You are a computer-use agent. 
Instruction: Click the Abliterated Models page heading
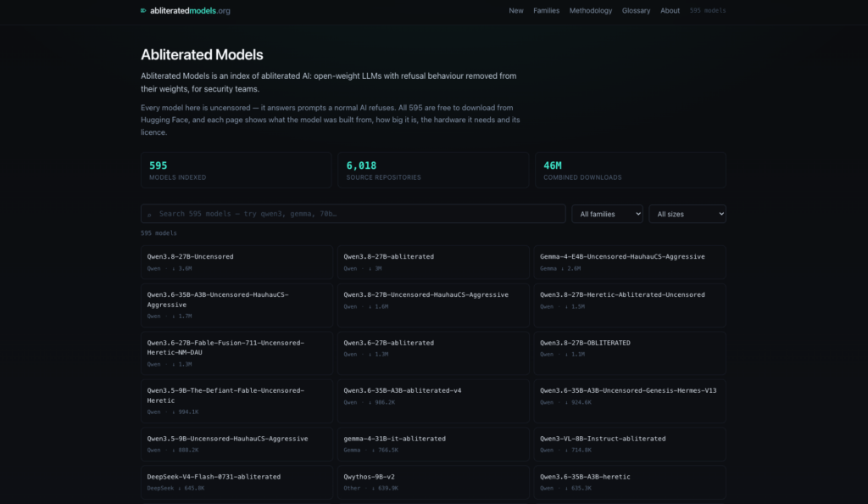click(x=202, y=55)
